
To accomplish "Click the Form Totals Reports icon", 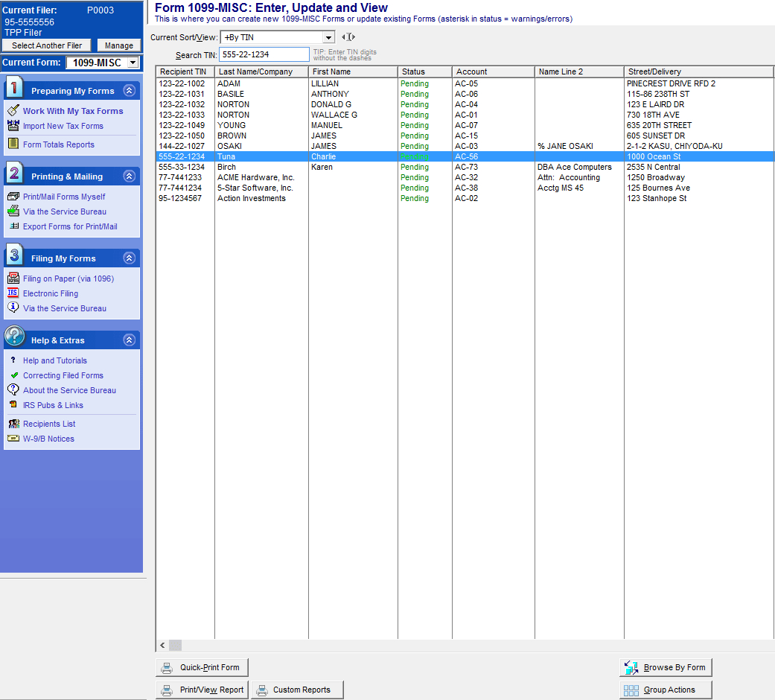I will click(13, 144).
